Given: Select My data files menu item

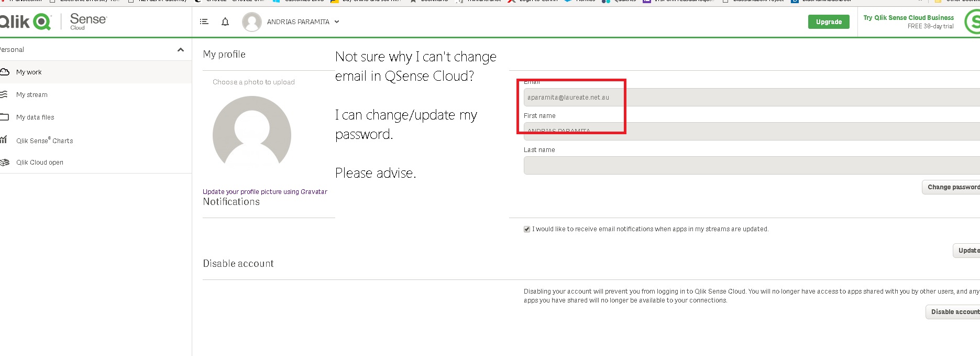Looking at the screenshot, I should tap(35, 117).
